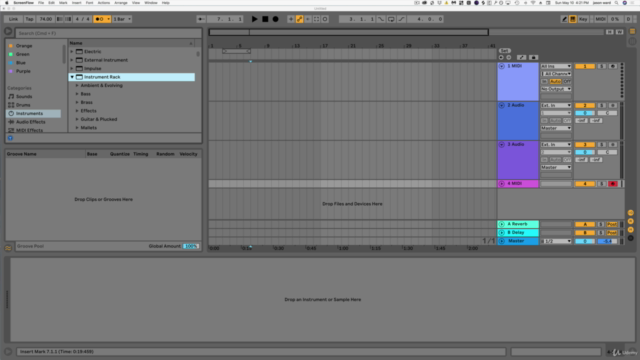Open the Insert menu
The image size is (640, 360).
(77, 3)
